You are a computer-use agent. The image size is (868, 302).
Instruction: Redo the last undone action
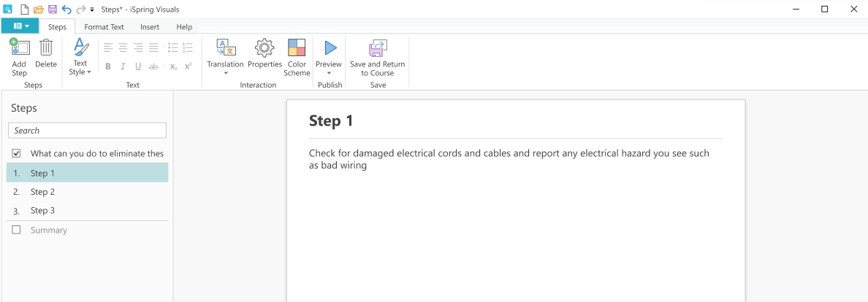pyautogui.click(x=81, y=9)
